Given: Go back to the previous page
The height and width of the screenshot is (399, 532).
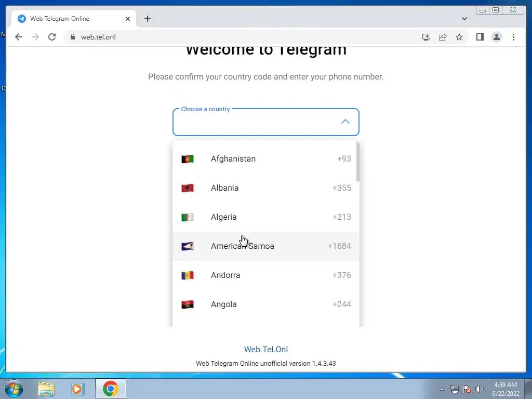Looking at the screenshot, I should (x=19, y=37).
